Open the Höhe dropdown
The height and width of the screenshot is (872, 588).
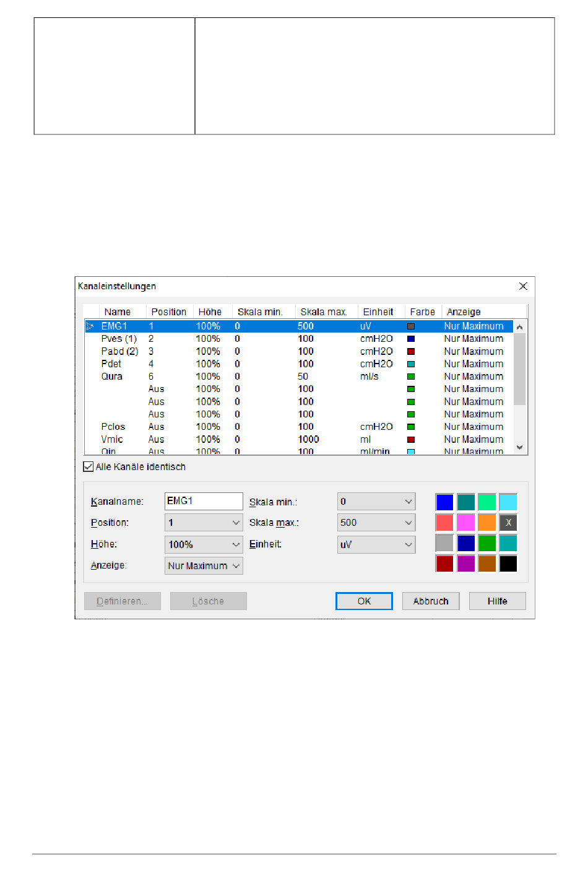(x=204, y=544)
